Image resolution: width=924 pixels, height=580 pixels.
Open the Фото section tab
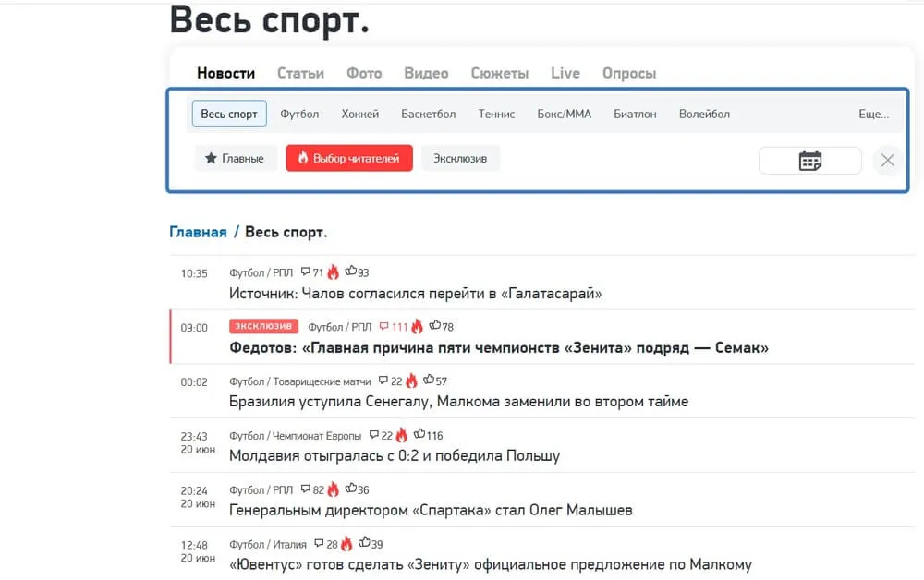point(364,73)
